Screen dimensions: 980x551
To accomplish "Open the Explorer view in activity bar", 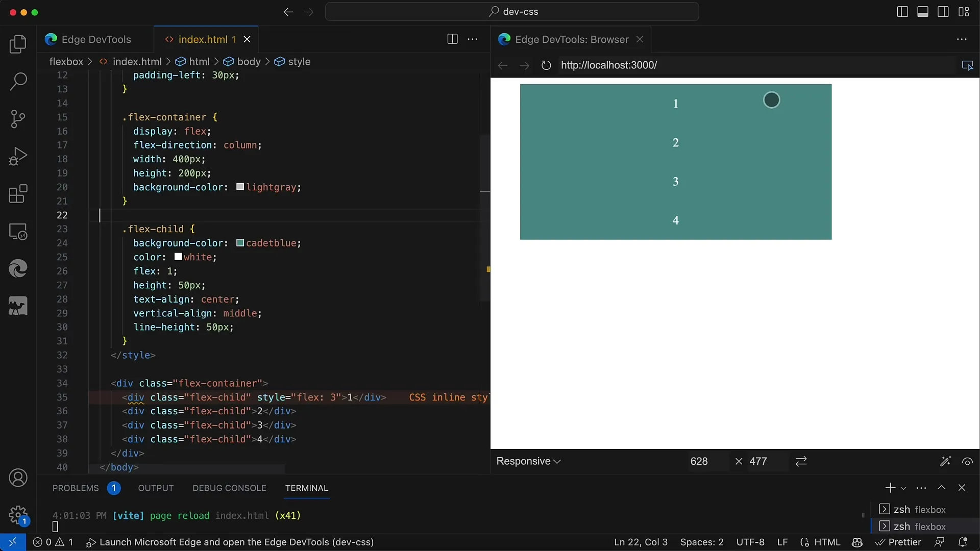I will click(x=18, y=44).
